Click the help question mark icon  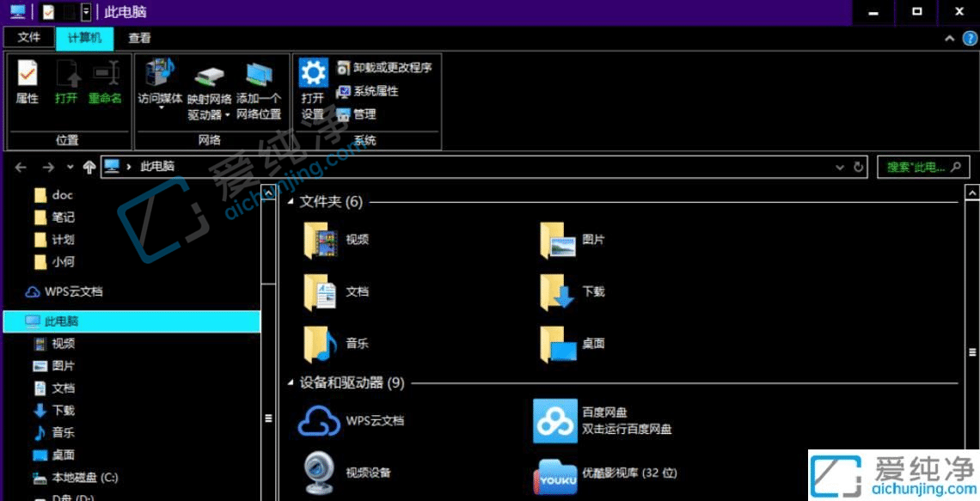pos(970,38)
